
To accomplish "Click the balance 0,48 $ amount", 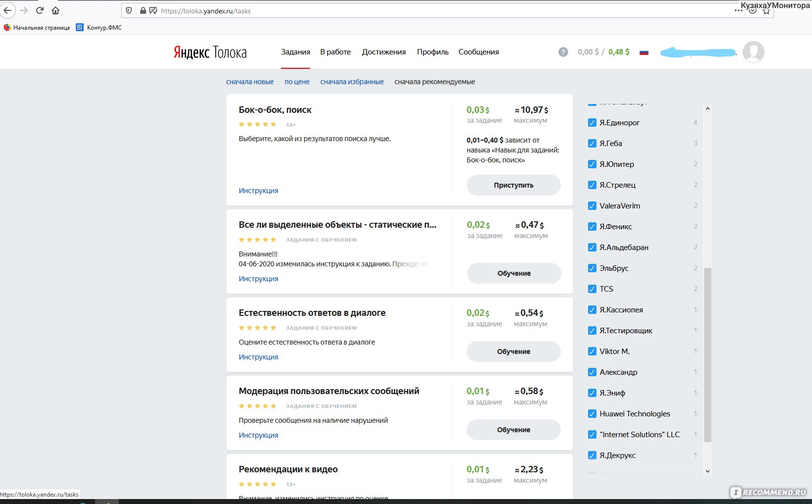I will pos(619,52).
